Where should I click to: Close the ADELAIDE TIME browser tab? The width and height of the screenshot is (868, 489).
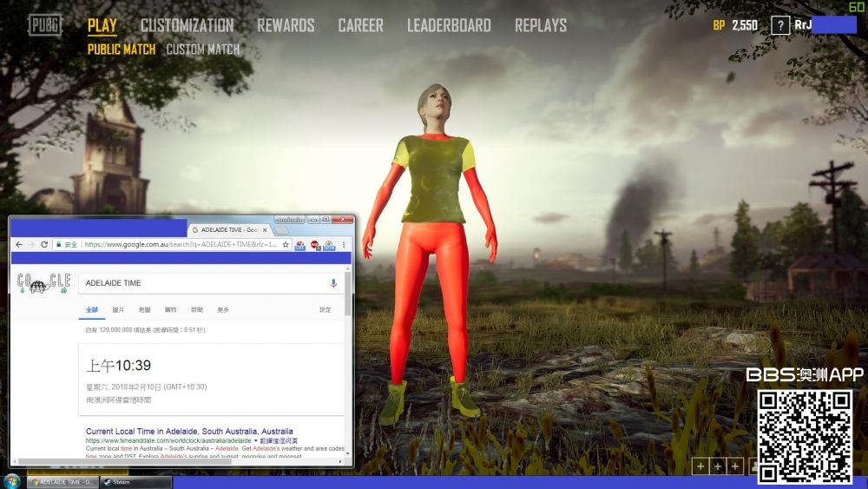coord(265,229)
